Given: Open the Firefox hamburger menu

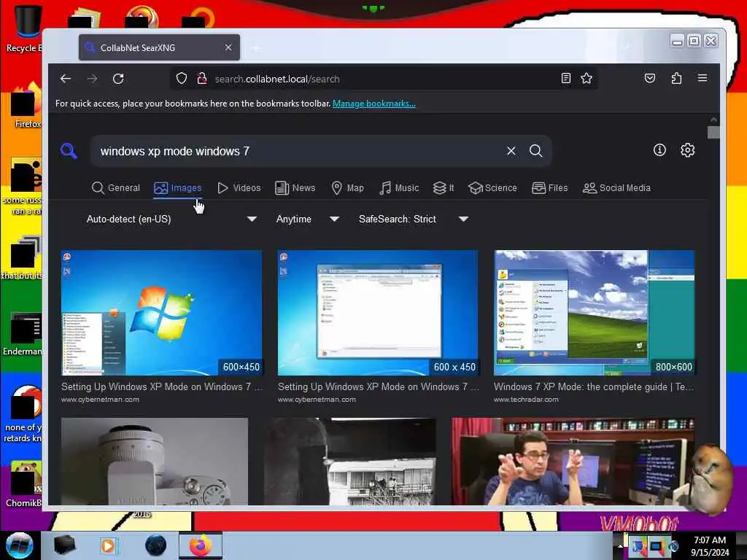Looking at the screenshot, I should coord(703,78).
